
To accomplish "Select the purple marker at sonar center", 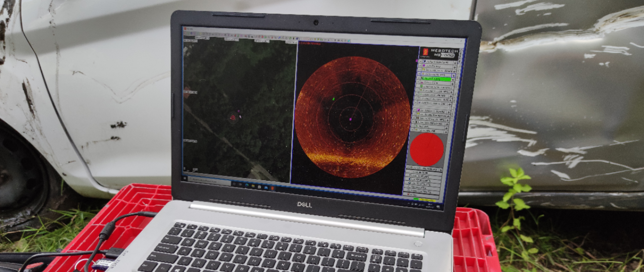I will [x=351, y=119].
